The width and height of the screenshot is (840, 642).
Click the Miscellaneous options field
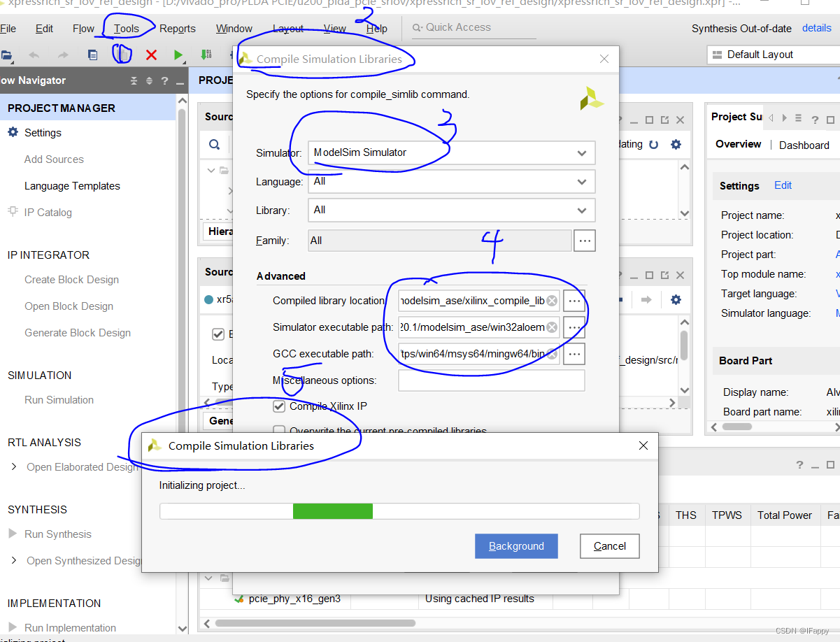(x=491, y=380)
